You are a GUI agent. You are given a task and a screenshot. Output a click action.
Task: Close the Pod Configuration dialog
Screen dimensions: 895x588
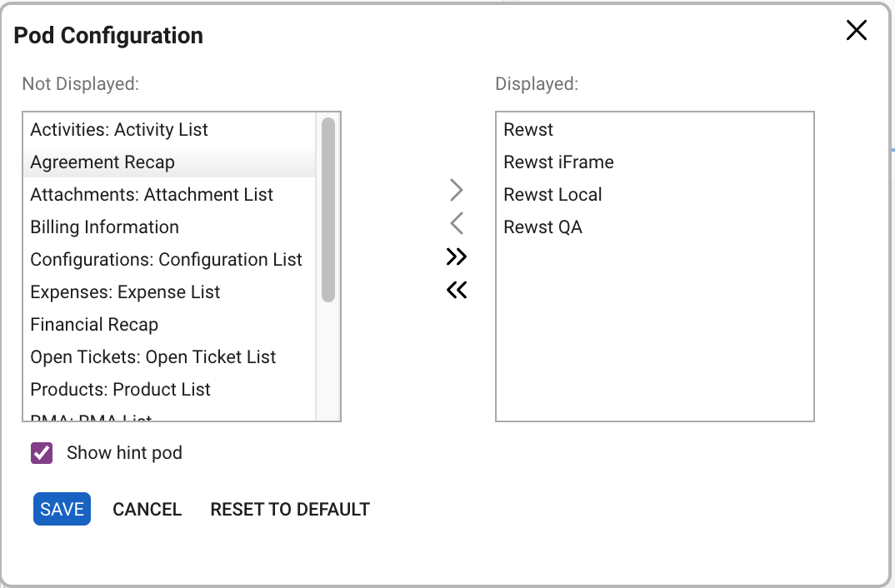[856, 31]
